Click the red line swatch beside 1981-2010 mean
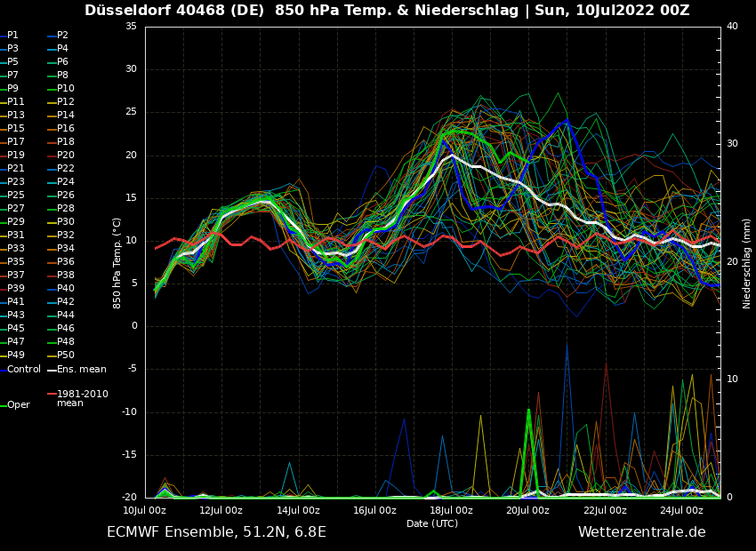Image resolution: width=756 pixels, height=551 pixels. point(52,394)
